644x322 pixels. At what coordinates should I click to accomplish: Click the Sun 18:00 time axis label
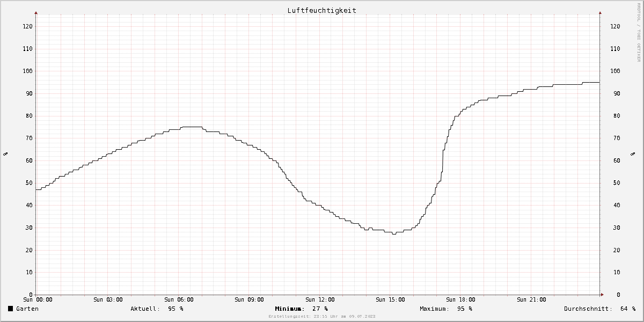pos(461,299)
